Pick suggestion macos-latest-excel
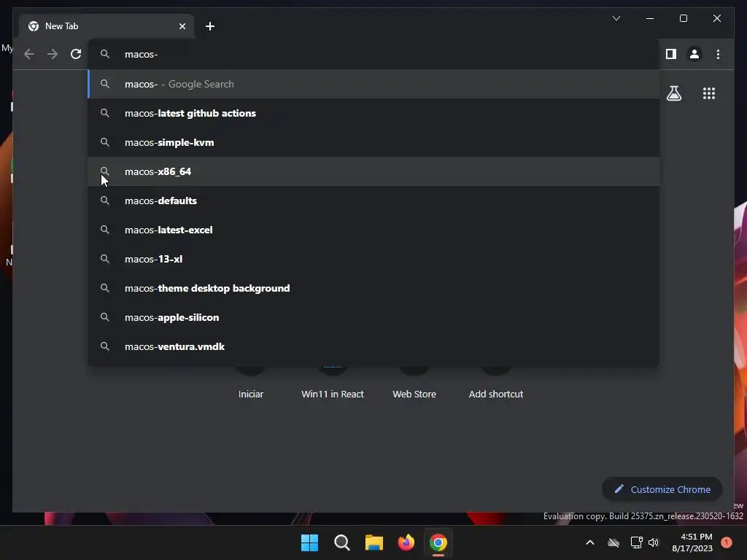The width and height of the screenshot is (747, 560). pos(374,230)
